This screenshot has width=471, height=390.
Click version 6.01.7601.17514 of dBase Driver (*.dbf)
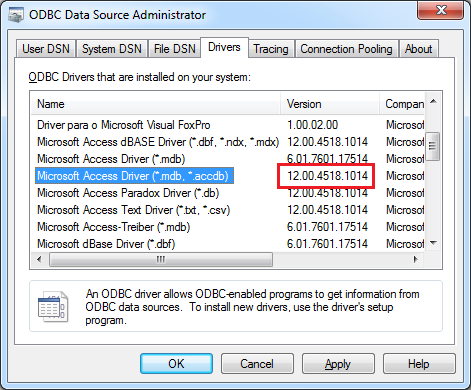(327, 244)
